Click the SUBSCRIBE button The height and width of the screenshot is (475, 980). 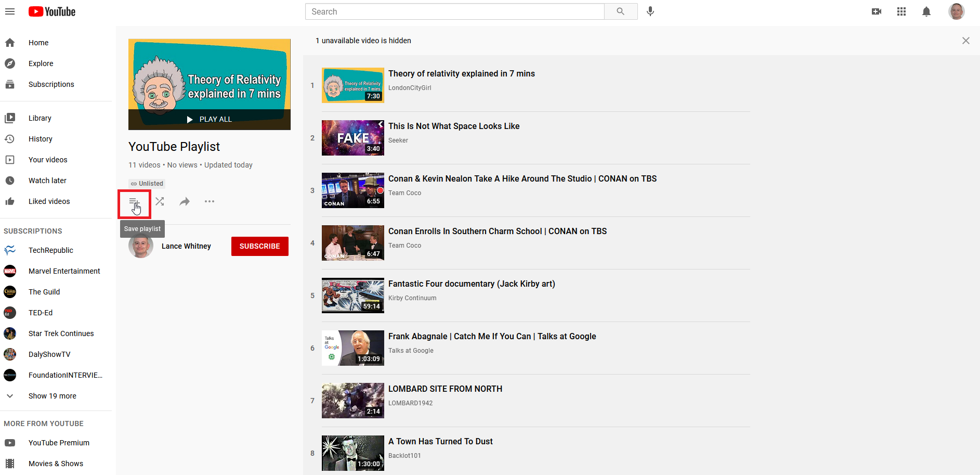pos(260,246)
